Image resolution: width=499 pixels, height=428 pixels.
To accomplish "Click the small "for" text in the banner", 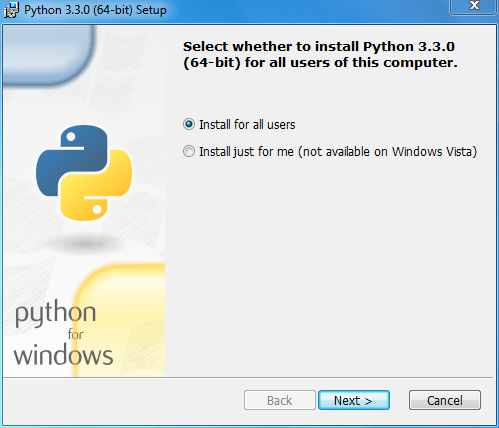I will click(x=75, y=334).
